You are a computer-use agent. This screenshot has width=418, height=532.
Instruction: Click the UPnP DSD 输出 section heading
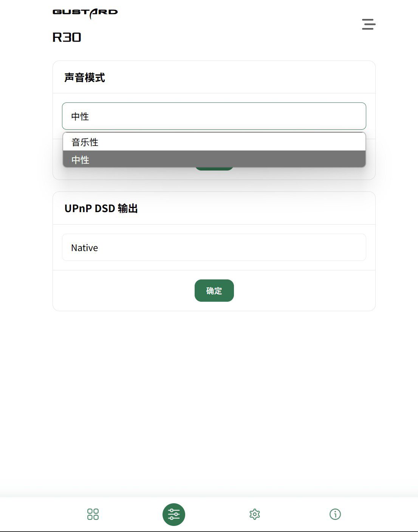[x=101, y=208]
